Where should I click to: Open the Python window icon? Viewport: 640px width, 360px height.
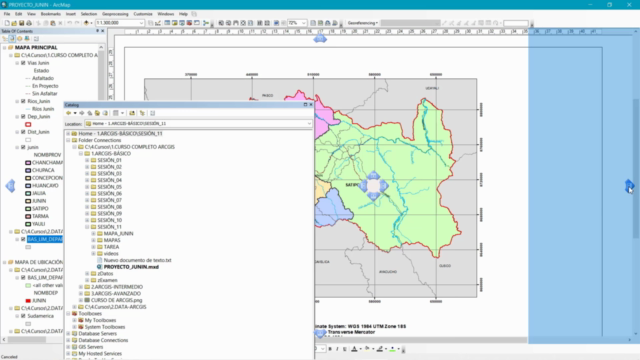(197, 23)
